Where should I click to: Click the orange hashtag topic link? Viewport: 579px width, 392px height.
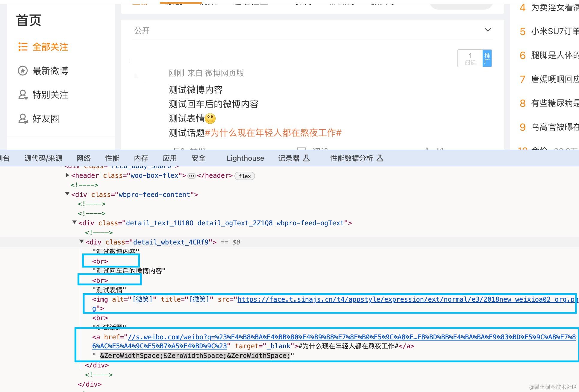[x=273, y=133]
